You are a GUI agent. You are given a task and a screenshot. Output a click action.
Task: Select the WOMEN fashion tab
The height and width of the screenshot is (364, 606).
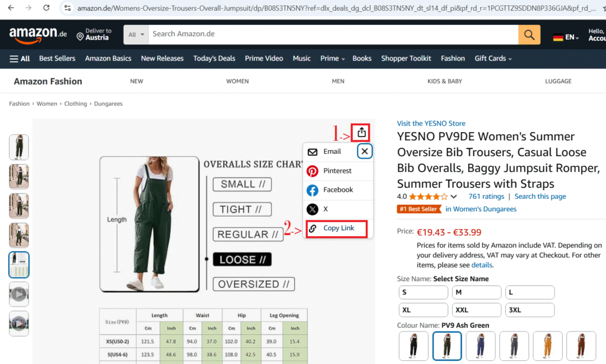[x=237, y=82]
